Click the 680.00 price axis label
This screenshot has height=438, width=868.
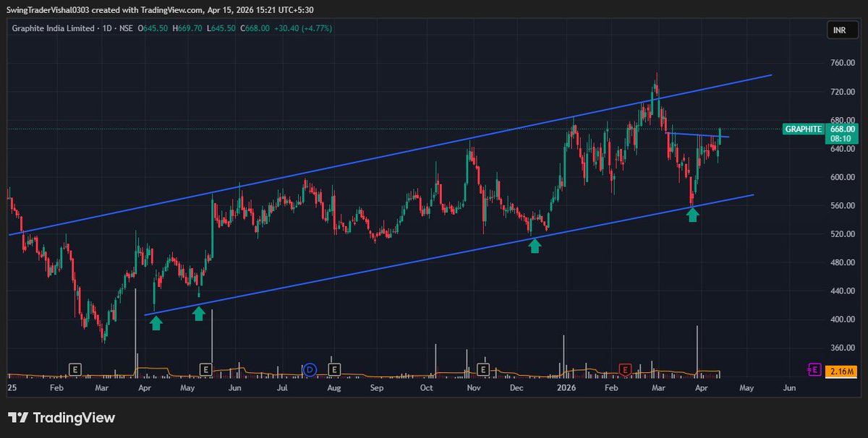tap(841, 120)
